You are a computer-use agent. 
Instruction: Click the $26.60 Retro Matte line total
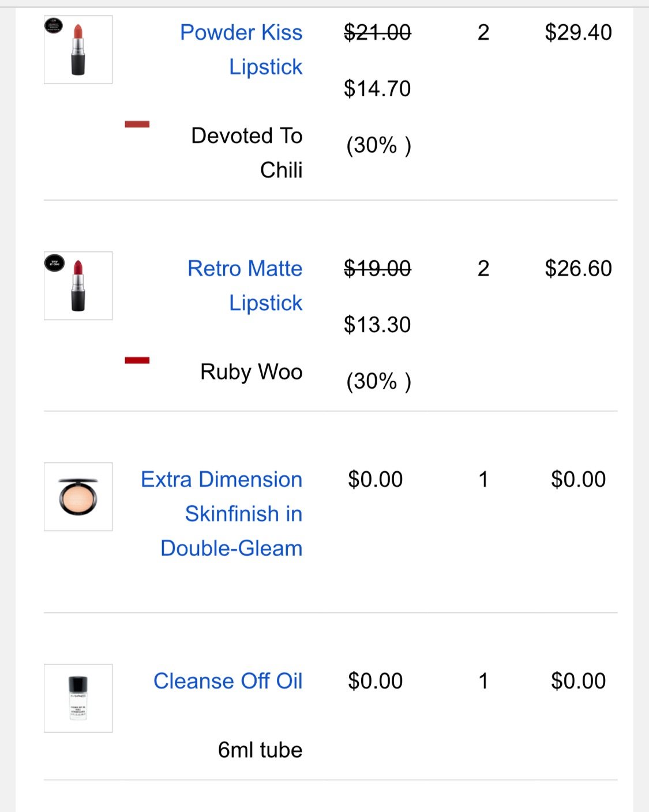pos(578,268)
